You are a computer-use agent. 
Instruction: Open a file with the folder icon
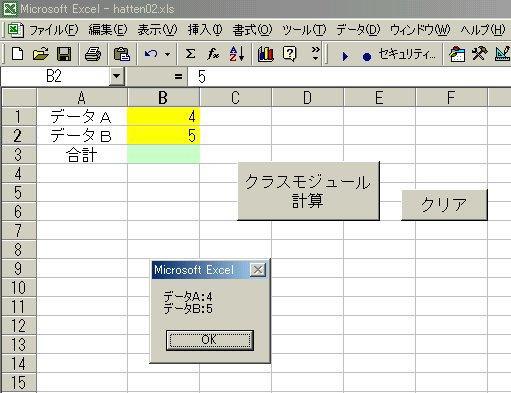click(41, 54)
